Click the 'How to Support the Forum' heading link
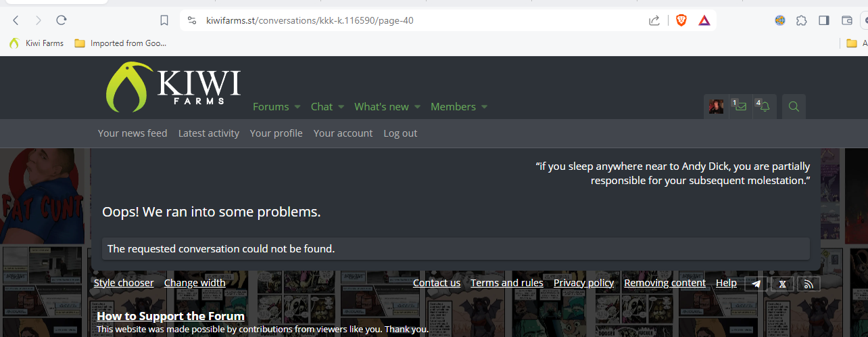The image size is (868, 337). [x=170, y=316]
